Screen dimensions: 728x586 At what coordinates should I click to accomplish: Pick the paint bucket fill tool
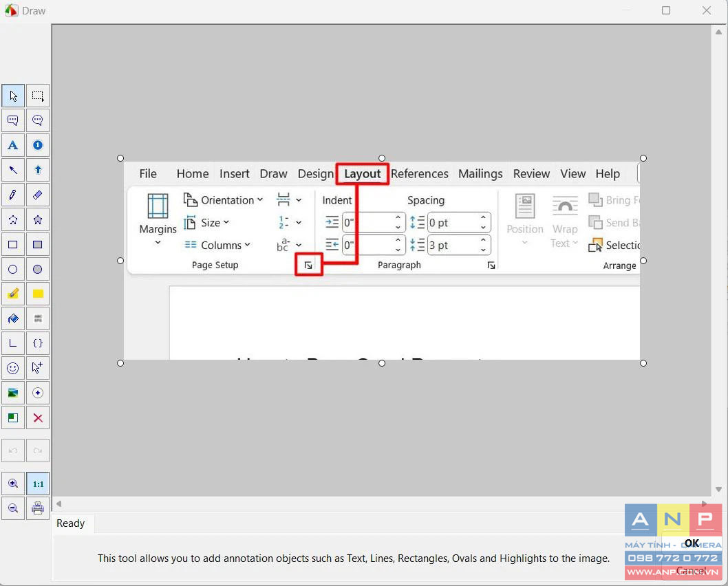coord(13,318)
